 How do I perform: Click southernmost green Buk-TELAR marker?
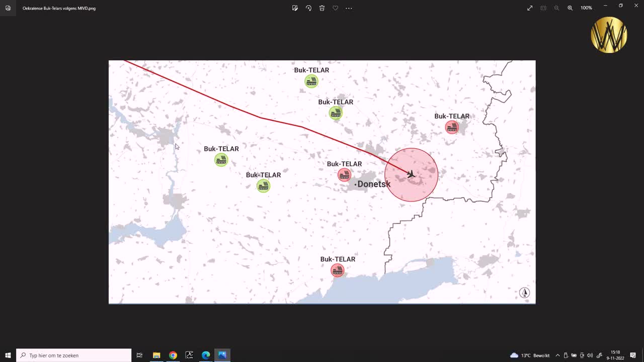click(x=263, y=186)
